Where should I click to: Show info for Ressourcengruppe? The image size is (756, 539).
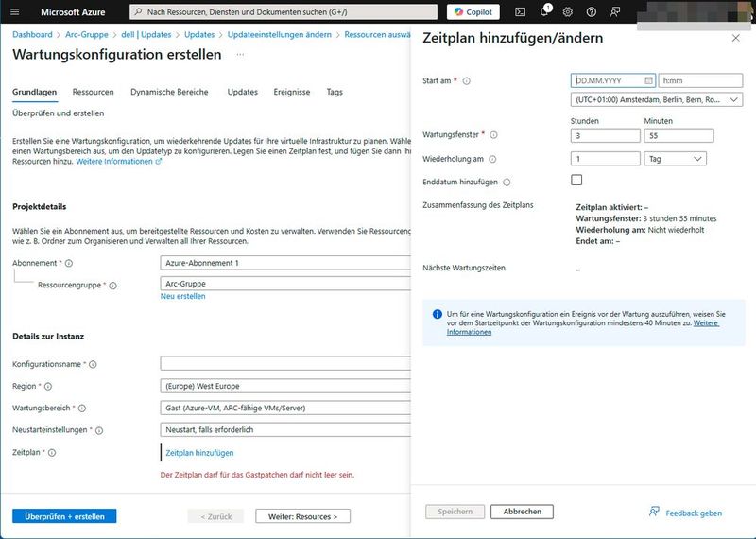(x=112, y=286)
